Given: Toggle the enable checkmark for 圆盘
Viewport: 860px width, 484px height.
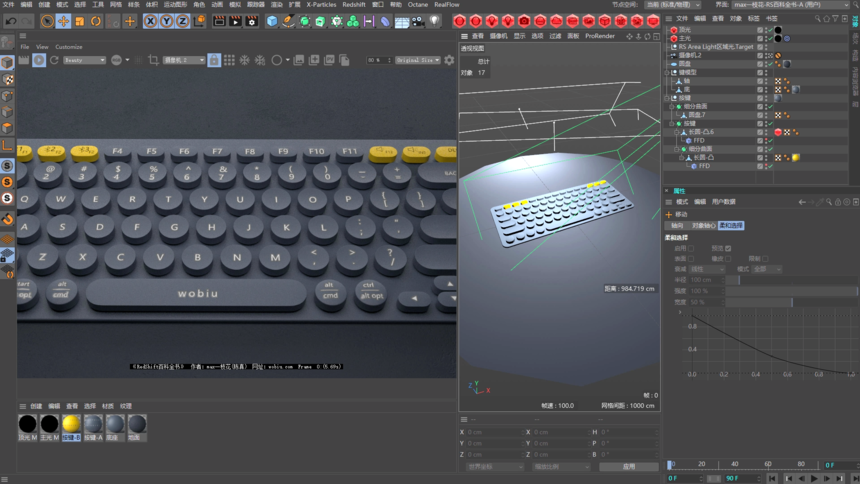Looking at the screenshot, I should point(771,64).
